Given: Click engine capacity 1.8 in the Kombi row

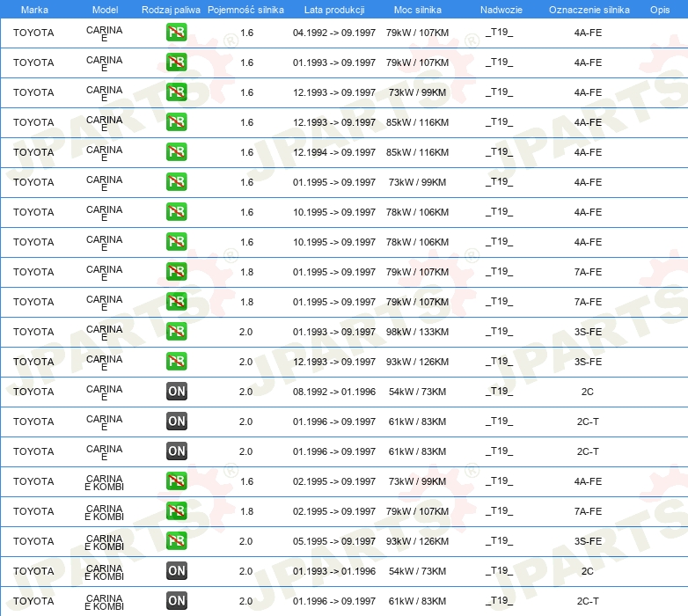Looking at the screenshot, I should point(246,511).
